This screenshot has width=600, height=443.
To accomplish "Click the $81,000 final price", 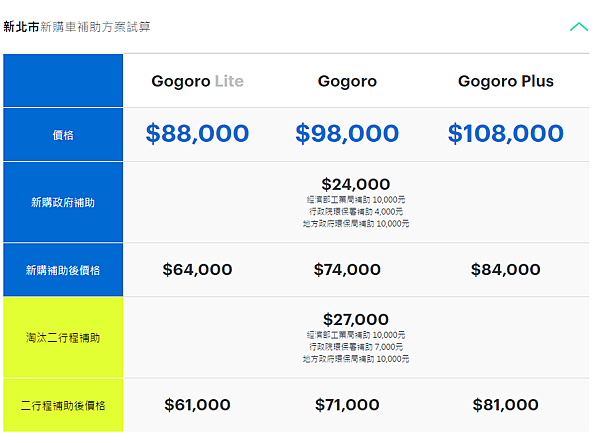I will click(x=505, y=405).
